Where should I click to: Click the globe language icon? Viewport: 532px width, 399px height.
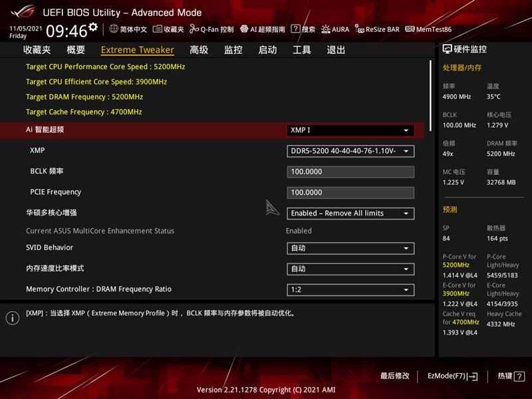click(114, 29)
